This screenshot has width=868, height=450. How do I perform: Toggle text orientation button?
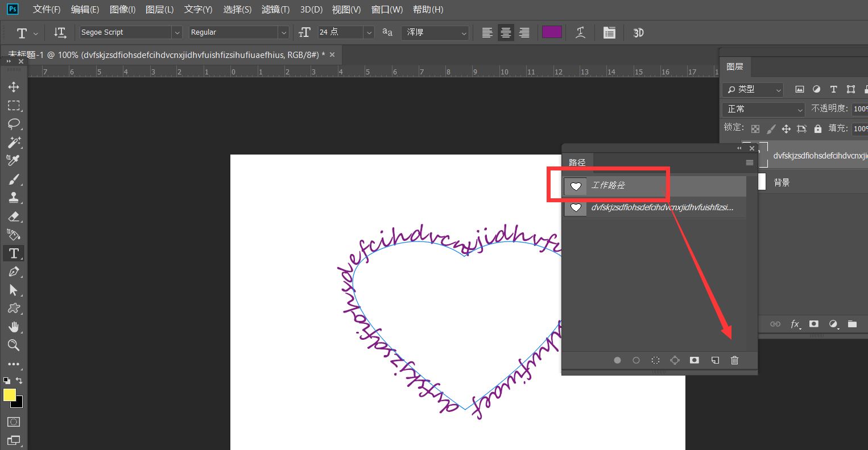point(60,32)
